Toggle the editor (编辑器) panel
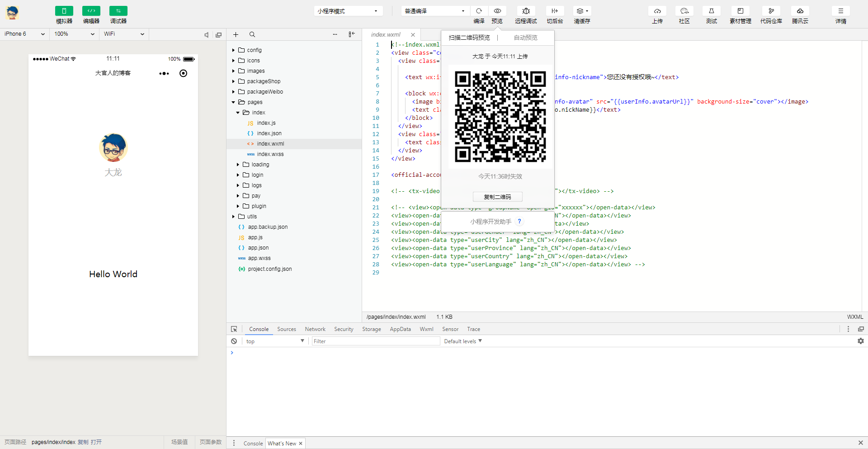This screenshot has width=868, height=449. [91, 11]
